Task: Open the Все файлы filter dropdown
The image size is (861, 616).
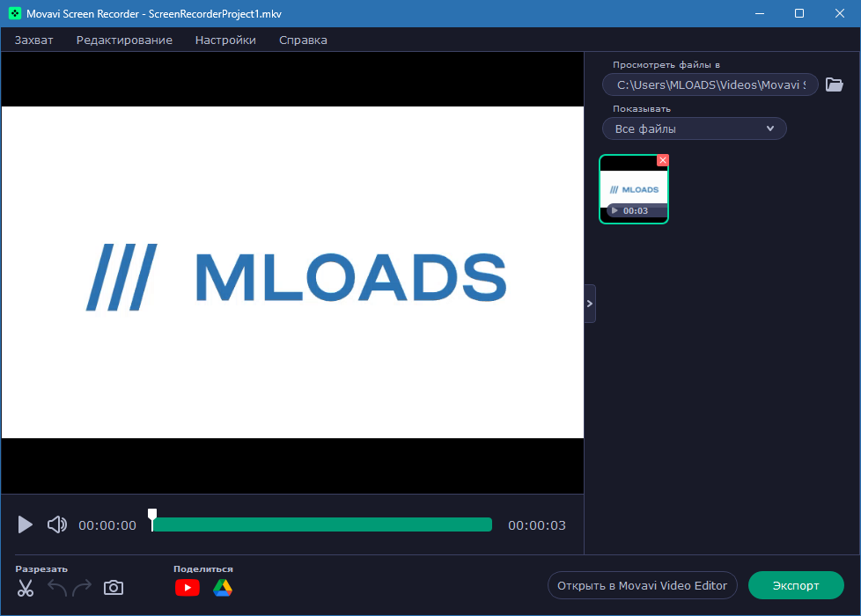Action: [694, 128]
